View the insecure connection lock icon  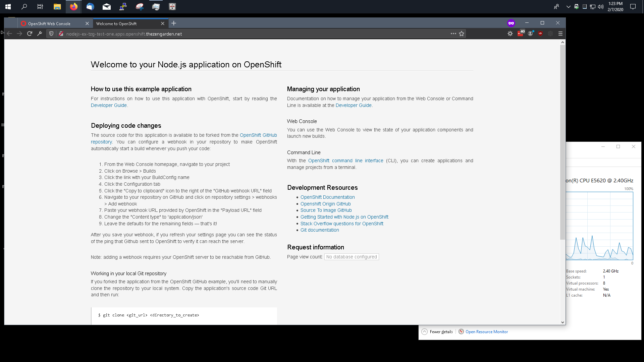point(61,34)
